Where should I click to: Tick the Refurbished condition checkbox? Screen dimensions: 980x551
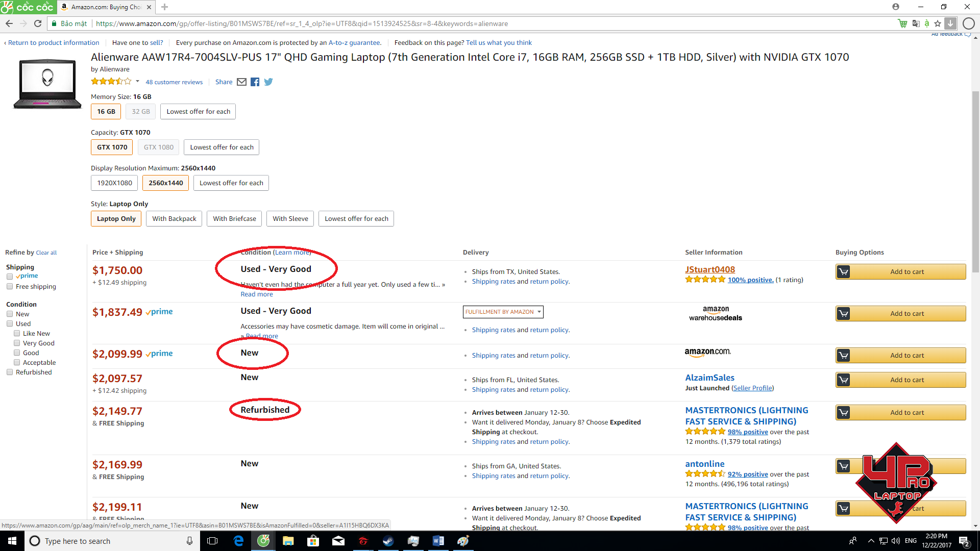[10, 372]
